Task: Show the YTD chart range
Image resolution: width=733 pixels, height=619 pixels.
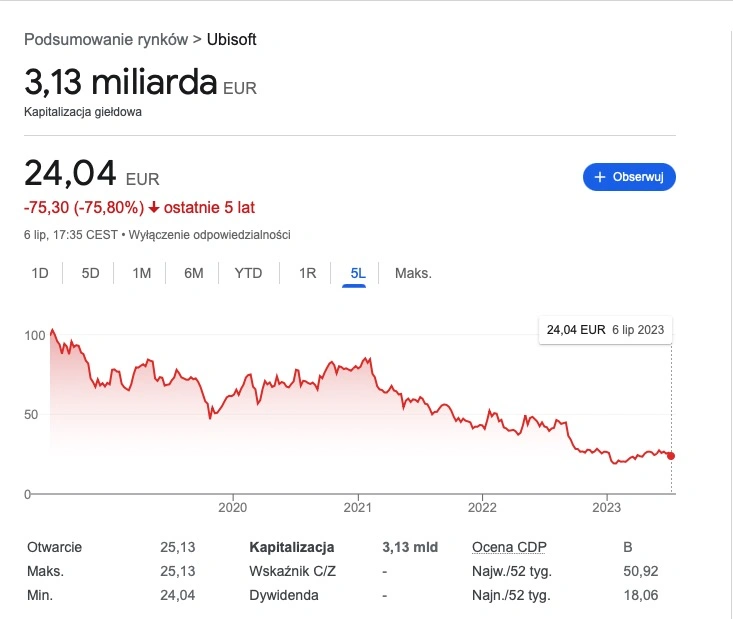Action: click(248, 273)
